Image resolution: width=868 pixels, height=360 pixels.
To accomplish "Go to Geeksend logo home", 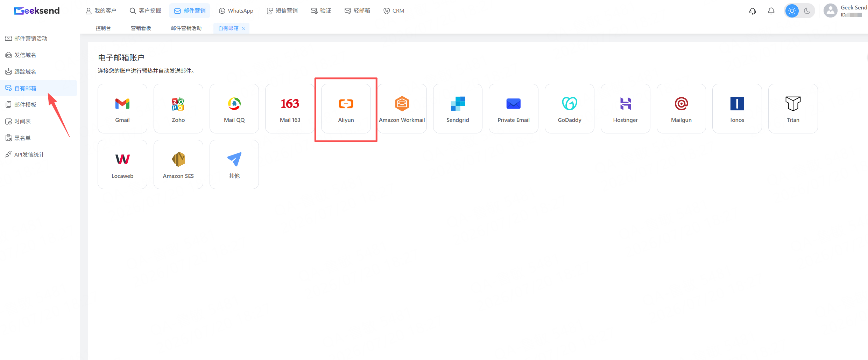I will point(37,11).
